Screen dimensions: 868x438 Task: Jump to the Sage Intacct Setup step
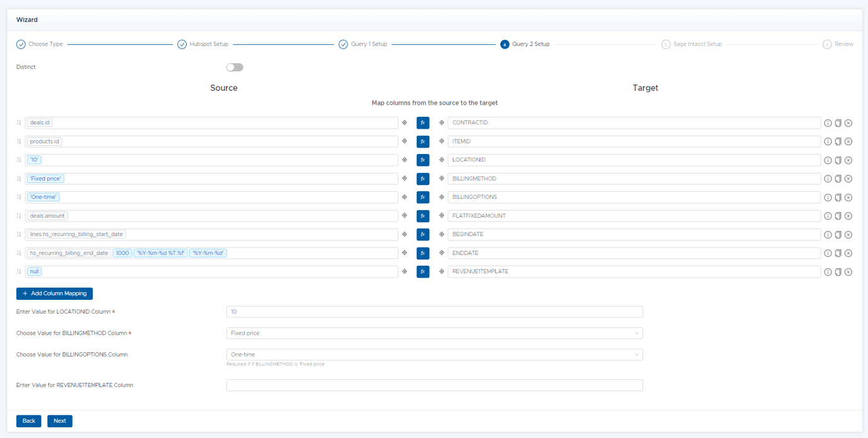[692, 44]
